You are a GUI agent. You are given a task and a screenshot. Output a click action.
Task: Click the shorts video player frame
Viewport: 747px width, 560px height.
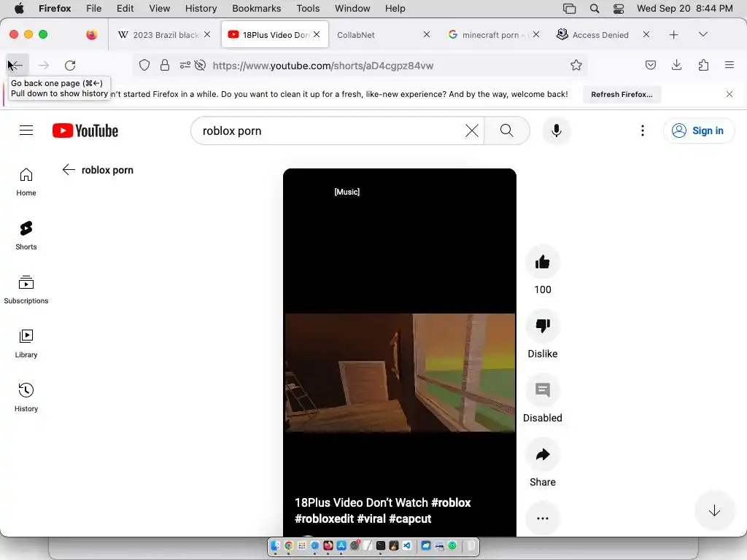(x=400, y=352)
